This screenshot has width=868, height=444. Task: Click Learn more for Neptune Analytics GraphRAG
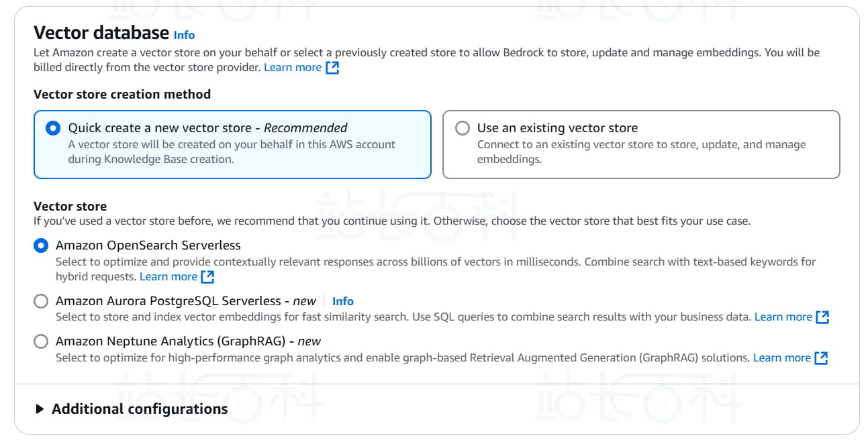click(x=781, y=358)
